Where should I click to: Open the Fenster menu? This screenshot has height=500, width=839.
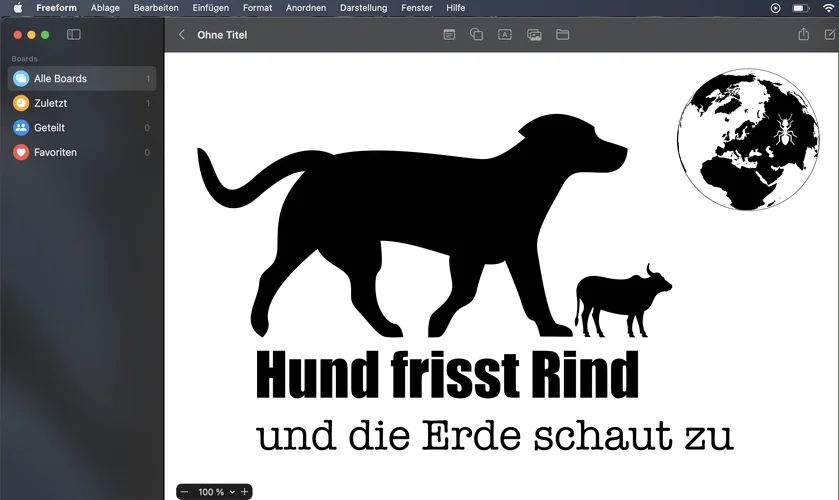tap(416, 8)
